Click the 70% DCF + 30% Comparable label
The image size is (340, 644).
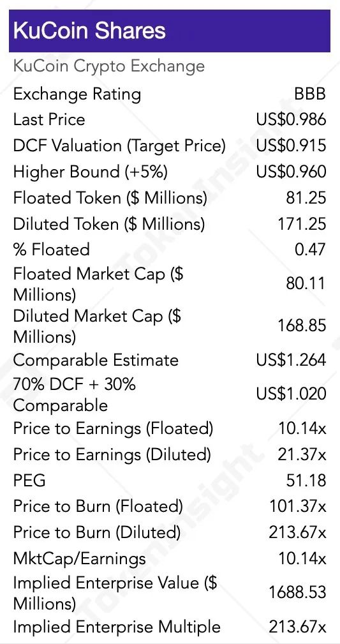pos(75,394)
